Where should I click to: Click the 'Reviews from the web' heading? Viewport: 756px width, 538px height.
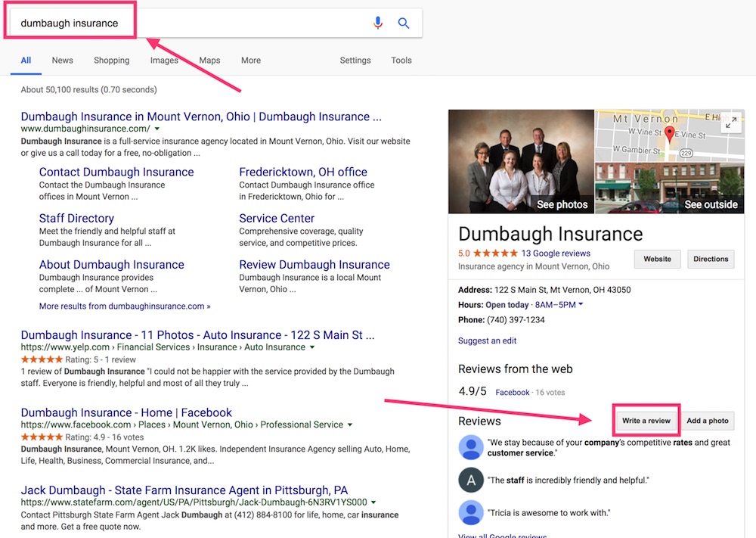click(x=515, y=369)
